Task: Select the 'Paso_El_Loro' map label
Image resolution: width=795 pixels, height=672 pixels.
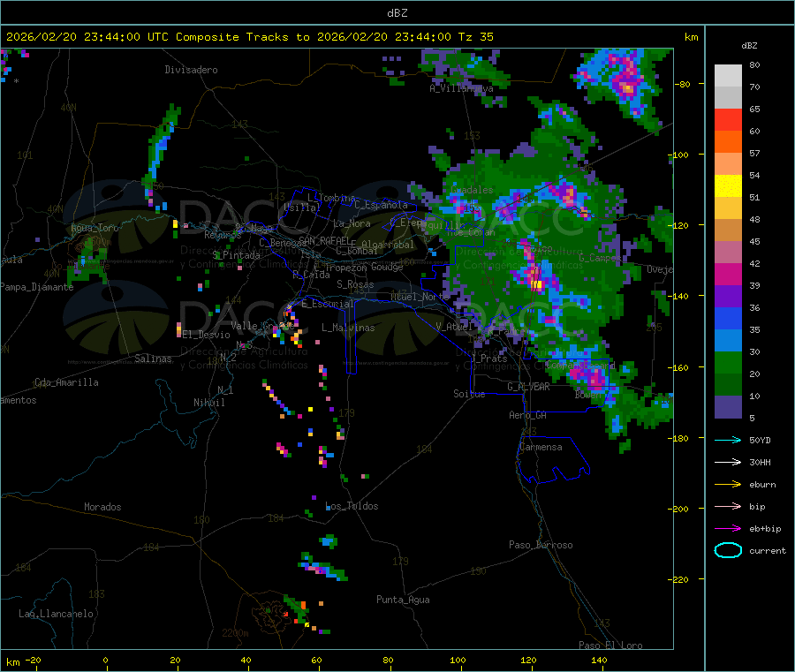Action: click(x=611, y=646)
